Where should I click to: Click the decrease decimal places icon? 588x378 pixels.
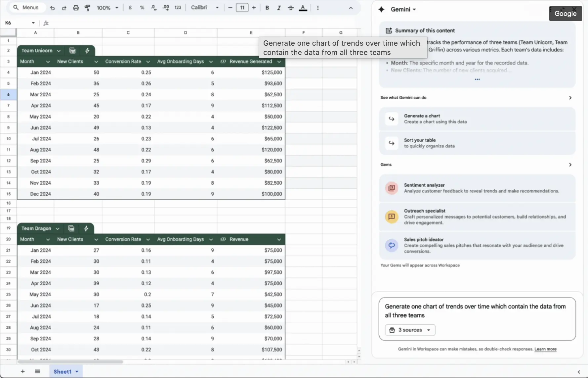pyautogui.click(x=153, y=8)
